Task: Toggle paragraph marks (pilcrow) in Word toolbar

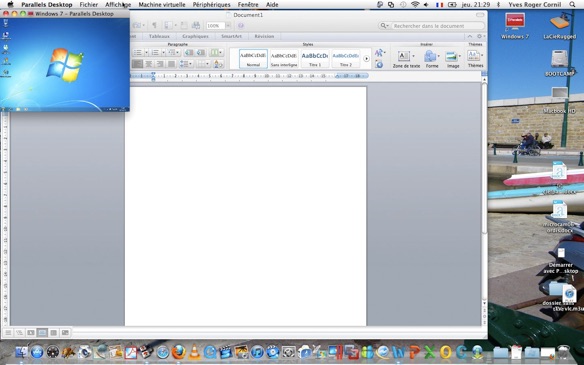Action: click(154, 25)
